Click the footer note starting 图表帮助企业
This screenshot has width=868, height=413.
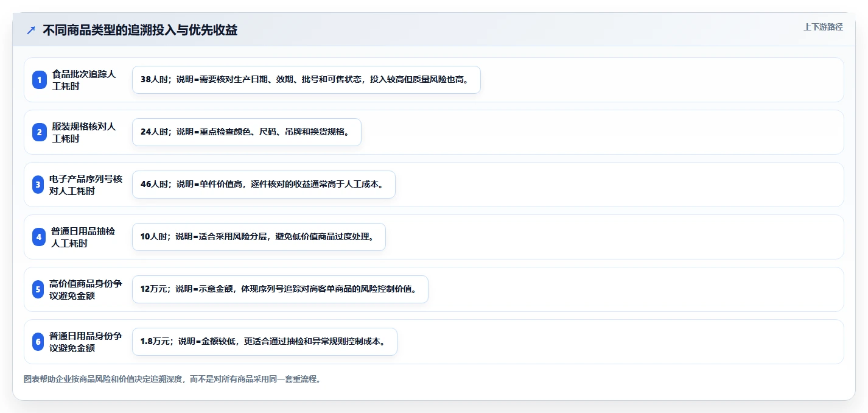point(172,379)
